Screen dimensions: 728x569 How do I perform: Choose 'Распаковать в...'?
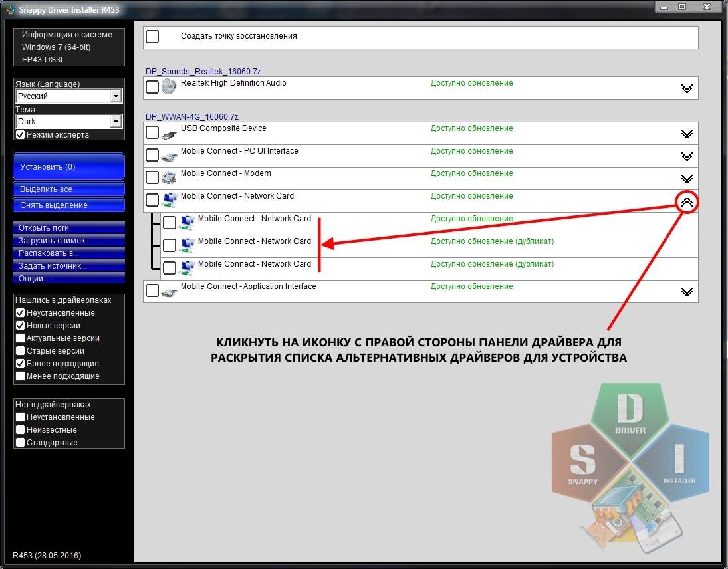pyautogui.click(x=68, y=253)
